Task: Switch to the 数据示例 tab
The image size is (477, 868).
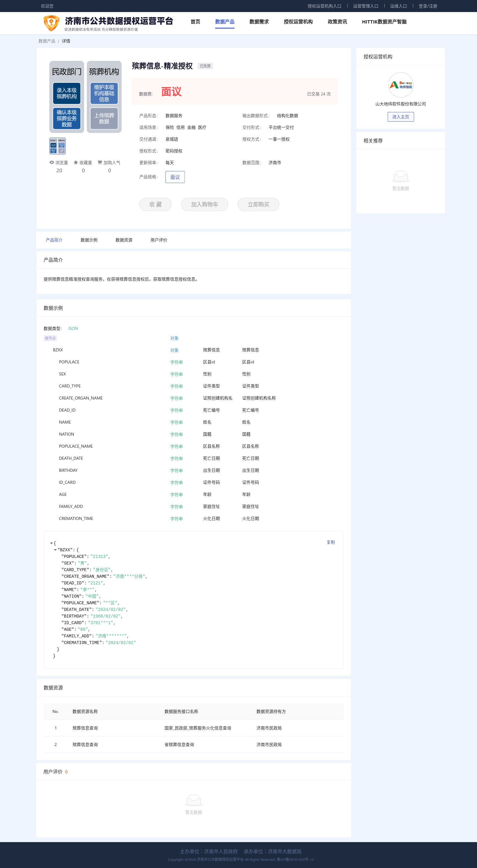Action: pos(89,240)
